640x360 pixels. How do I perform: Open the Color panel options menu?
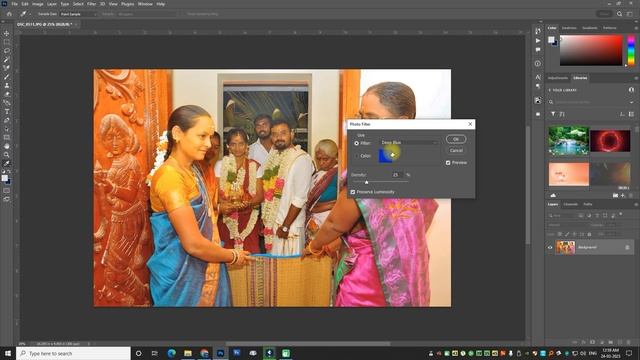[636, 28]
